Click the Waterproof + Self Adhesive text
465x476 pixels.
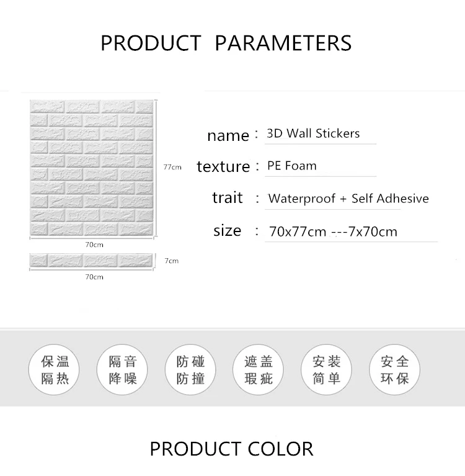coord(348,199)
